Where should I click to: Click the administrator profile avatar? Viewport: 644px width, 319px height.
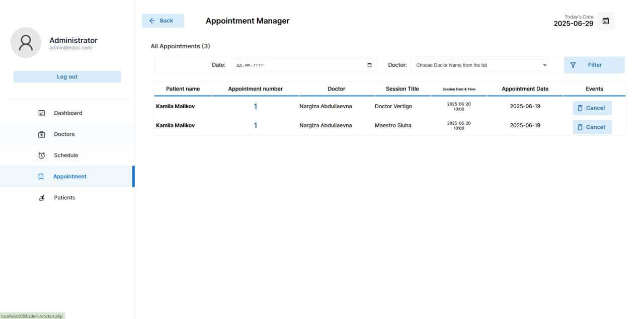point(26,43)
